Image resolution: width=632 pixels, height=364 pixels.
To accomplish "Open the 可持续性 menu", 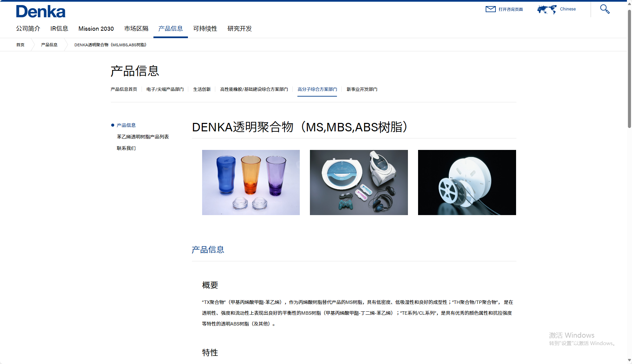I will (x=205, y=29).
